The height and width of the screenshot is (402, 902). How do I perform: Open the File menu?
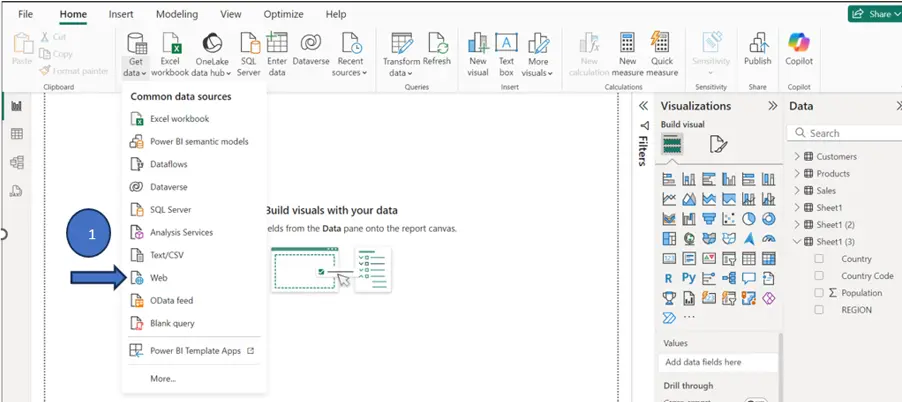click(25, 14)
